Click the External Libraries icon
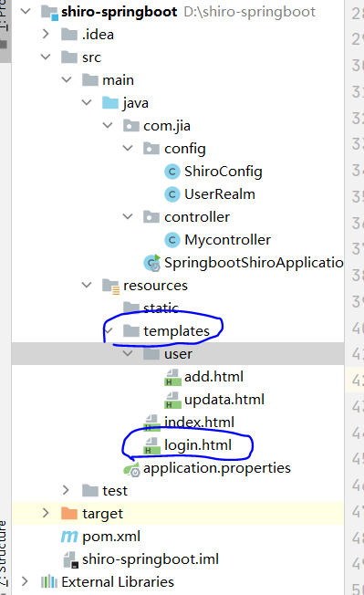 point(49,581)
